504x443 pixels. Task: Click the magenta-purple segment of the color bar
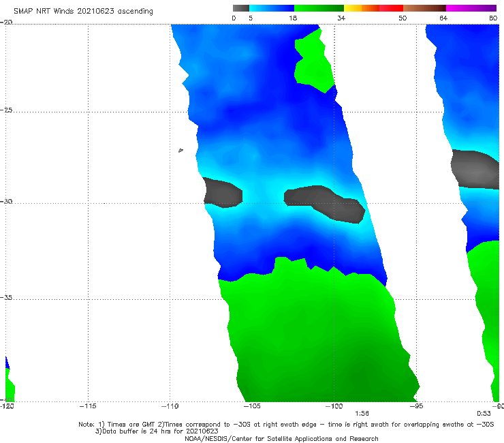click(471, 8)
